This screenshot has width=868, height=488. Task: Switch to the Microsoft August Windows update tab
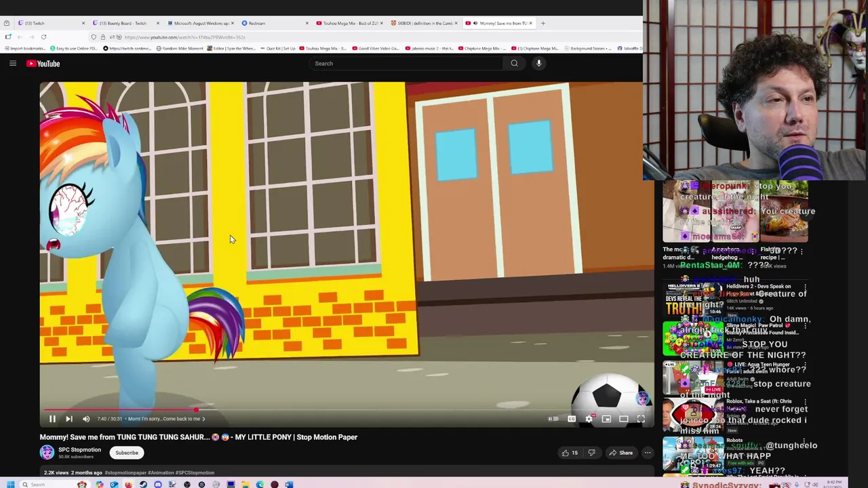(199, 23)
